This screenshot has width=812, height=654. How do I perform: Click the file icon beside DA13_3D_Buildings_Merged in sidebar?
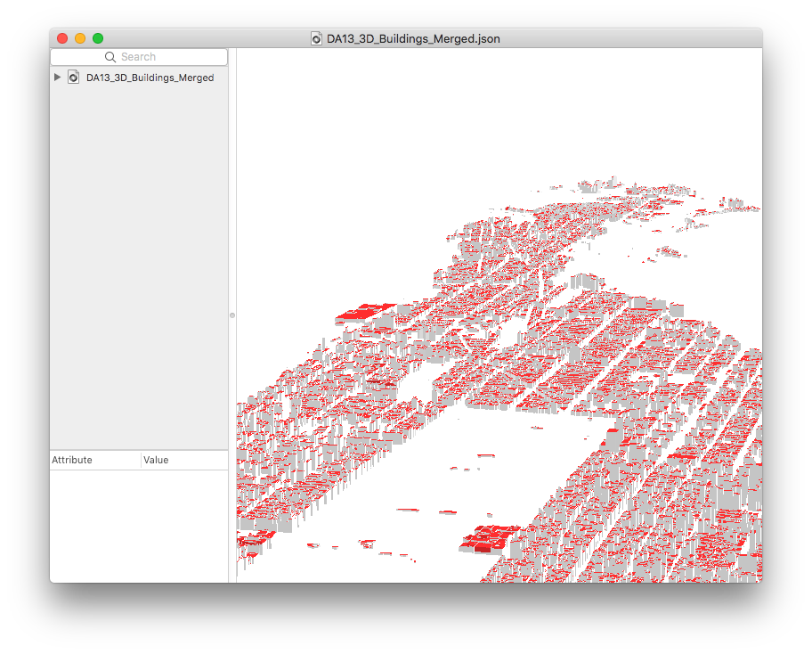pos(74,78)
